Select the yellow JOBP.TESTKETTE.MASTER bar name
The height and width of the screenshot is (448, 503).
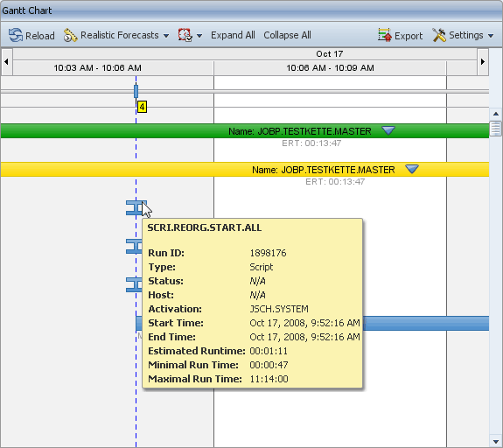pos(324,170)
